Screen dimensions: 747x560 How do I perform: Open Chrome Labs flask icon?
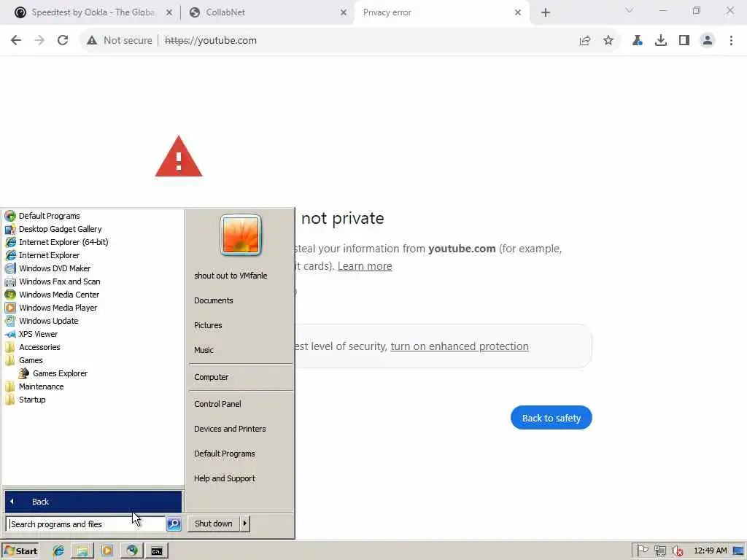click(x=638, y=41)
